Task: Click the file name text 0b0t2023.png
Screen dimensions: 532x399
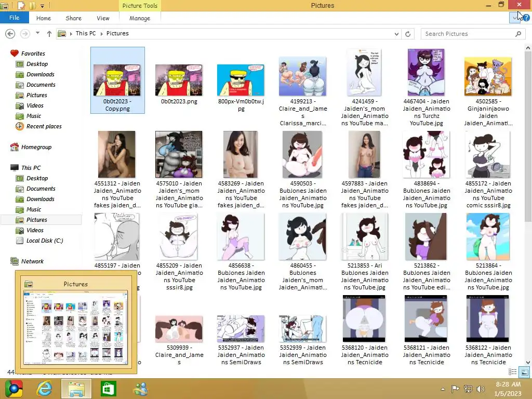Action: (x=179, y=101)
